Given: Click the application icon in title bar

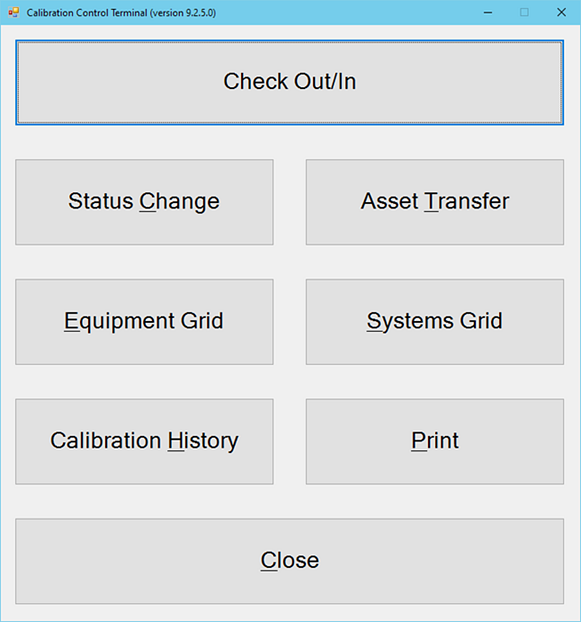Looking at the screenshot, I should tap(13, 13).
